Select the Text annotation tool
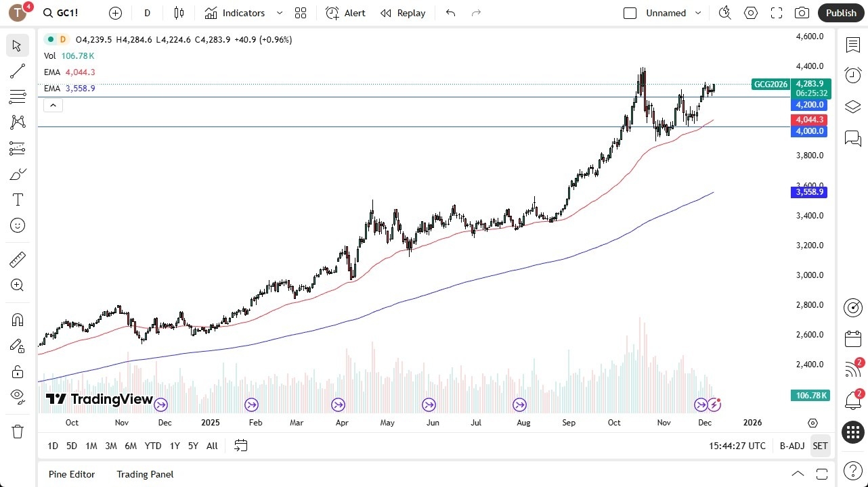Screen dimensions: 868x487 click(18, 199)
